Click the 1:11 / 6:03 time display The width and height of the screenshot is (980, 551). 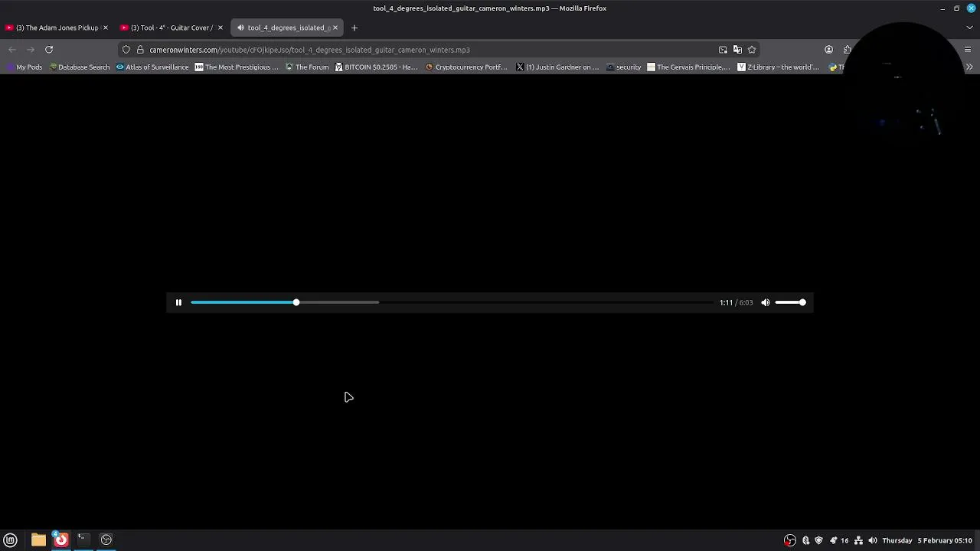click(x=736, y=302)
